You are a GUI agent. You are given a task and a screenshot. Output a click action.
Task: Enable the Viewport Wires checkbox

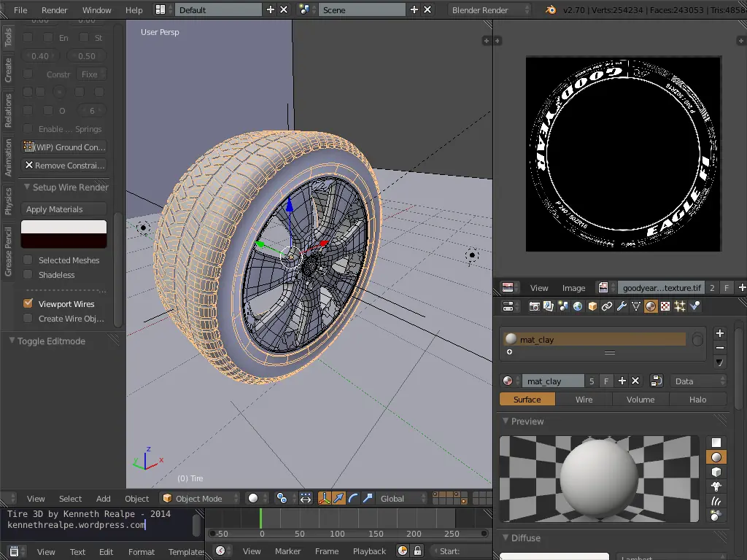pyautogui.click(x=28, y=303)
